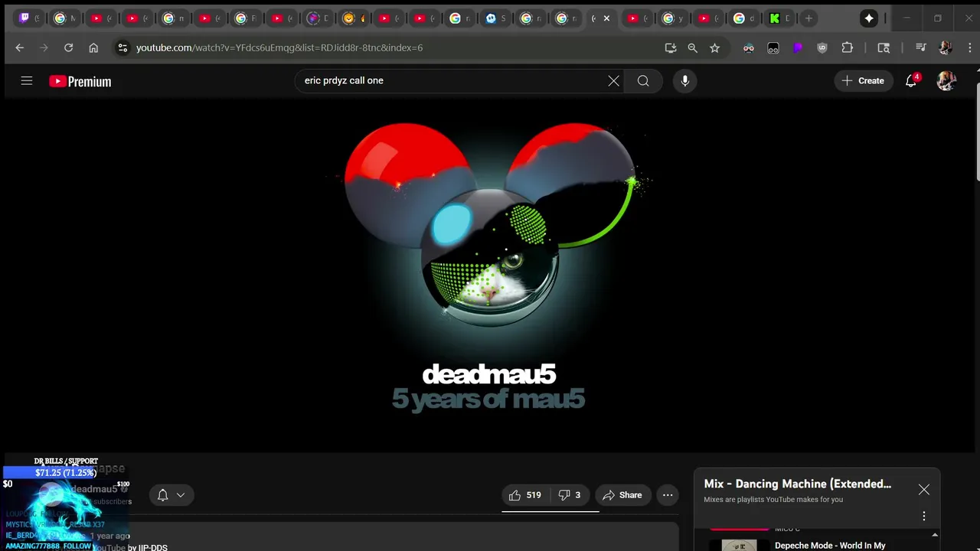Viewport: 980px width, 551px height.
Task: Close the active YouTube tab
Action: (x=606, y=18)
